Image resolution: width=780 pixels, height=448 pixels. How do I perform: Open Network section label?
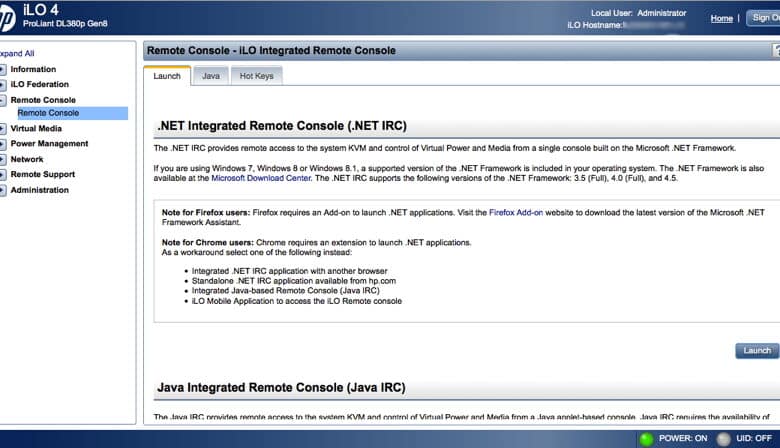27,160
